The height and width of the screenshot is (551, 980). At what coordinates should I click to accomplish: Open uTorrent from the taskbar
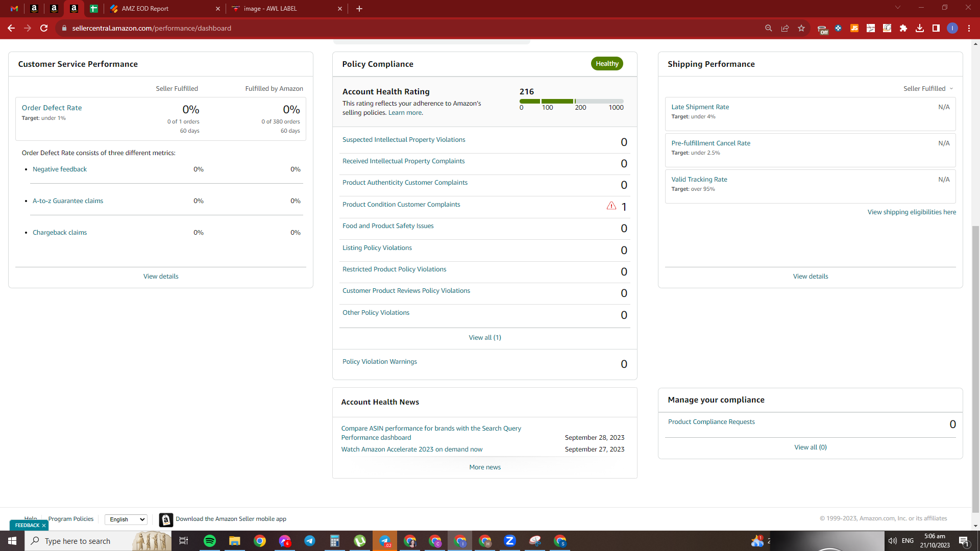coord(360,541)
